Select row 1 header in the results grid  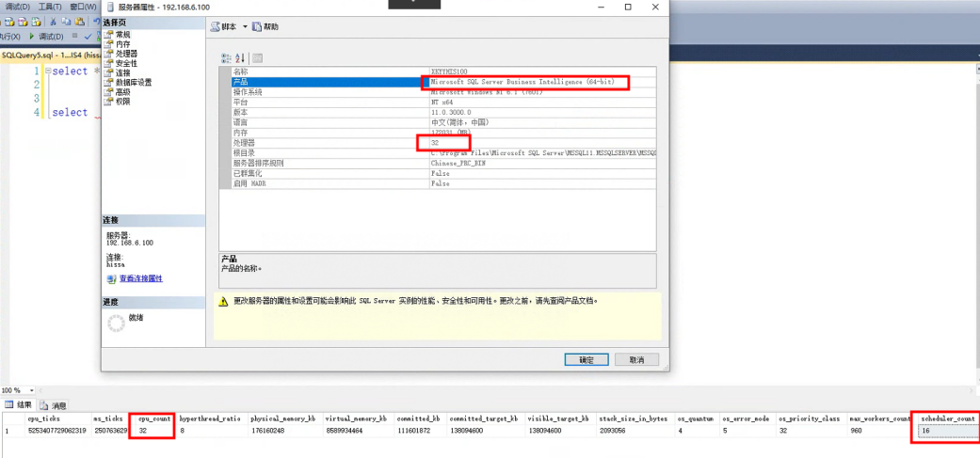pyautogui.click(x=12, y=431)
